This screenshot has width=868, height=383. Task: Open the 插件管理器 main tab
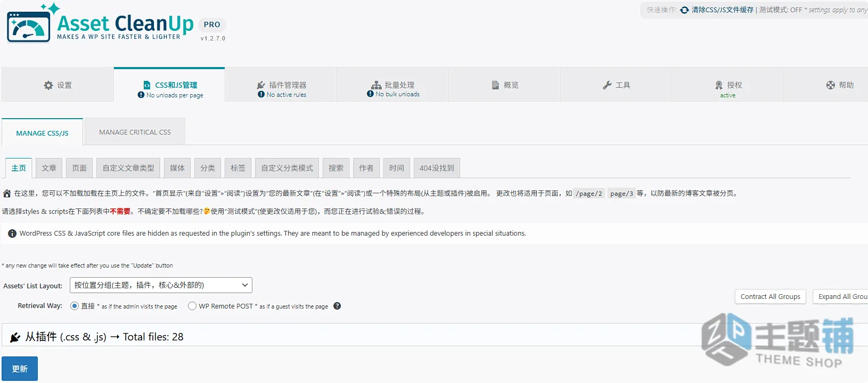point(281,85)
